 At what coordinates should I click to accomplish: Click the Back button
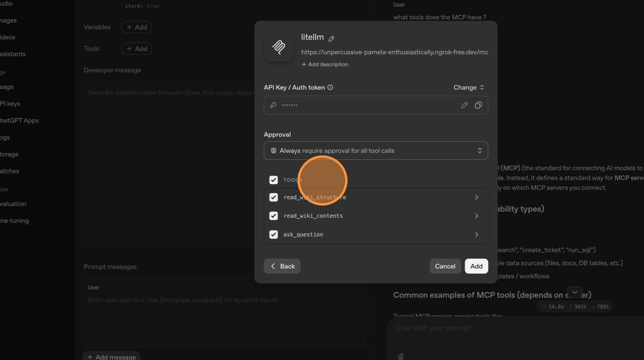click(282, 266)
